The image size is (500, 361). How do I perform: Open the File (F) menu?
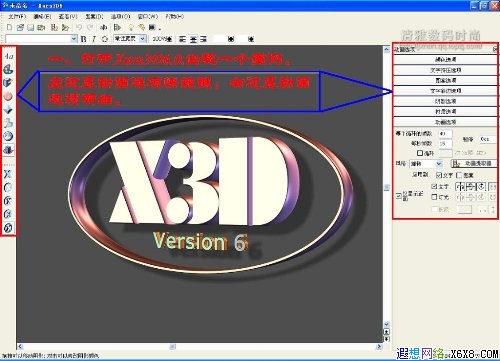pos(17,16)
